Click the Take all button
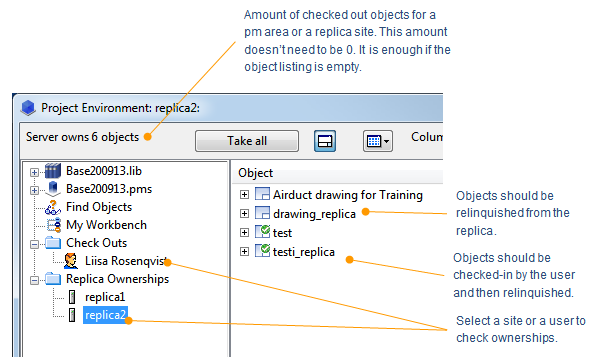Viewport: 603px width, 363px height. 247,141
